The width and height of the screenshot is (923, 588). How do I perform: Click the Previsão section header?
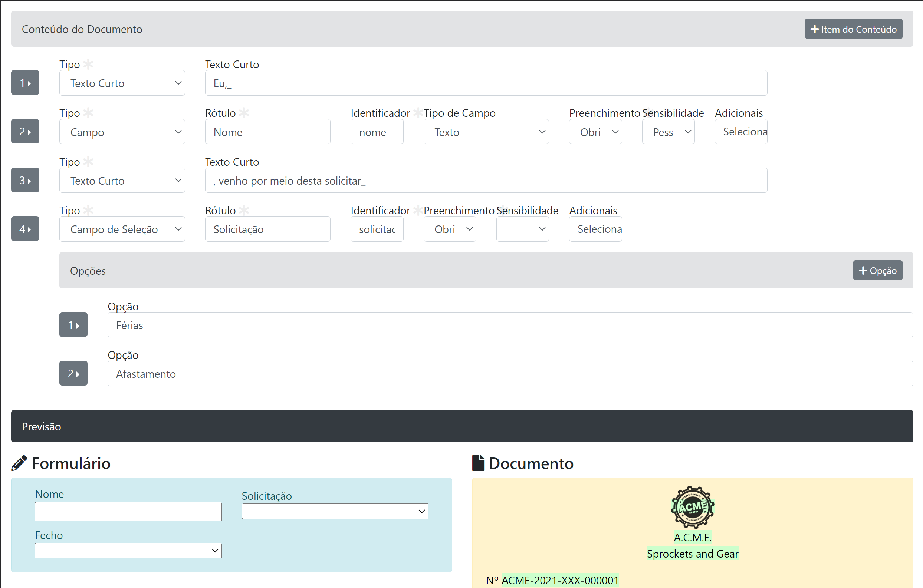(x=461, y=426)
